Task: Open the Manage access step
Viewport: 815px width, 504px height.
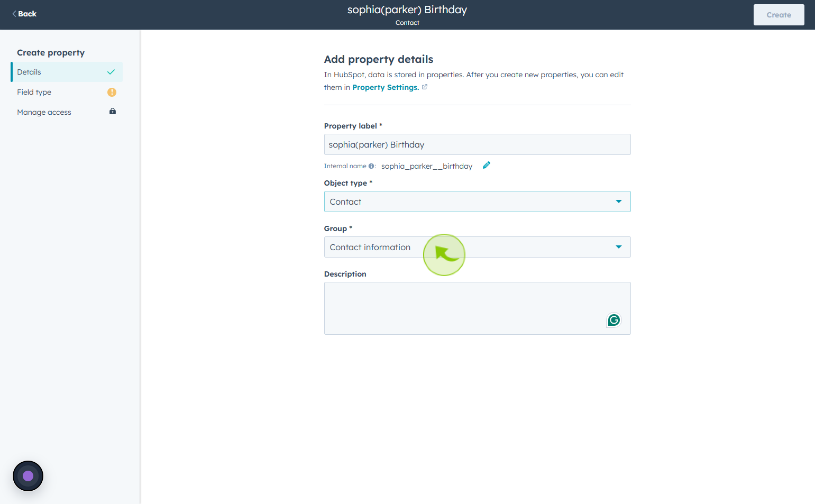Action: click(x=67, y=112)
